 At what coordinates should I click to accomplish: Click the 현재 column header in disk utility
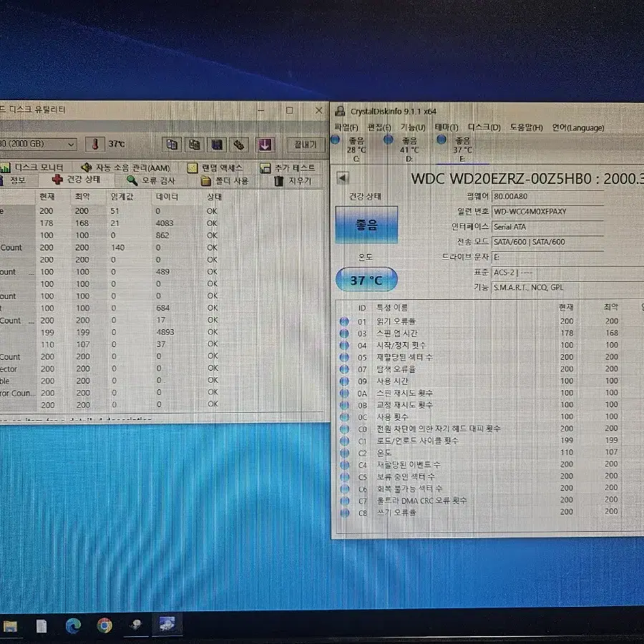pyautogui.click(x=47, y=197)
